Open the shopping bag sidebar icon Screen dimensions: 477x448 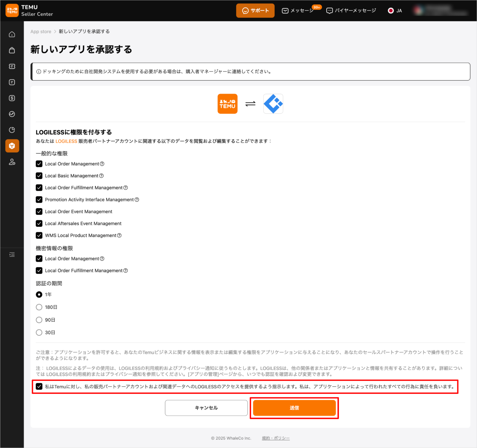click(x=12, y=50)
